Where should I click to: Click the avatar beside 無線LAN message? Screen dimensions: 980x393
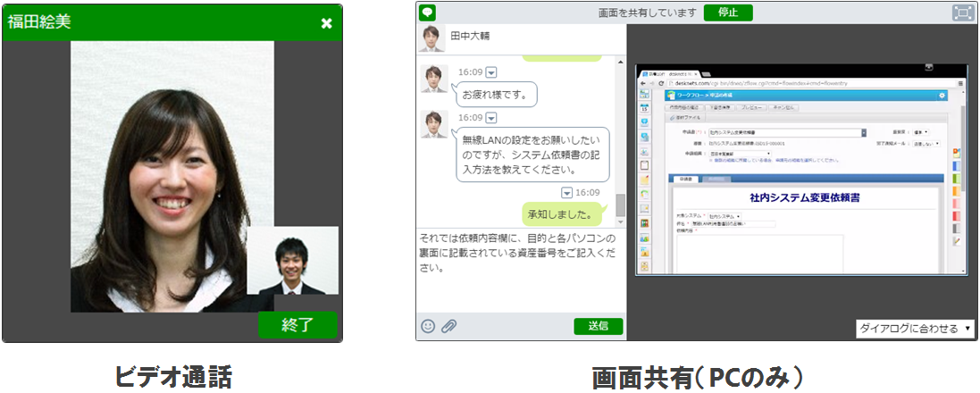point(434,124)
